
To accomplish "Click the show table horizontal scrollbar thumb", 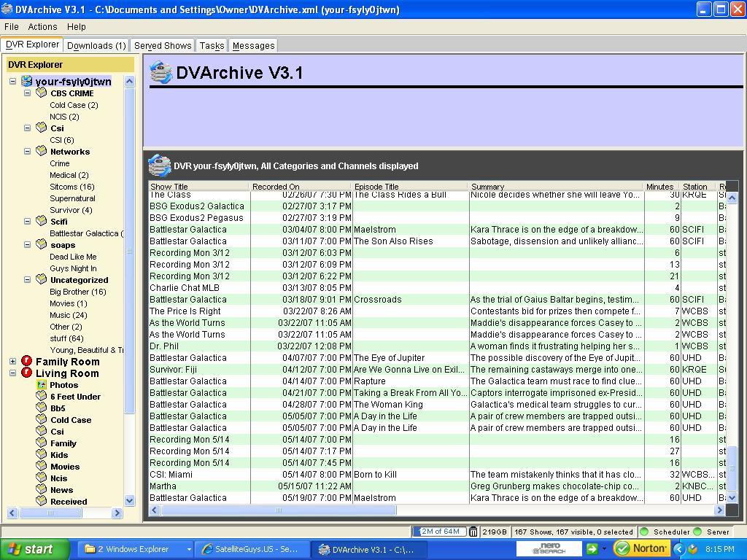I will click(x=278, y=510).
